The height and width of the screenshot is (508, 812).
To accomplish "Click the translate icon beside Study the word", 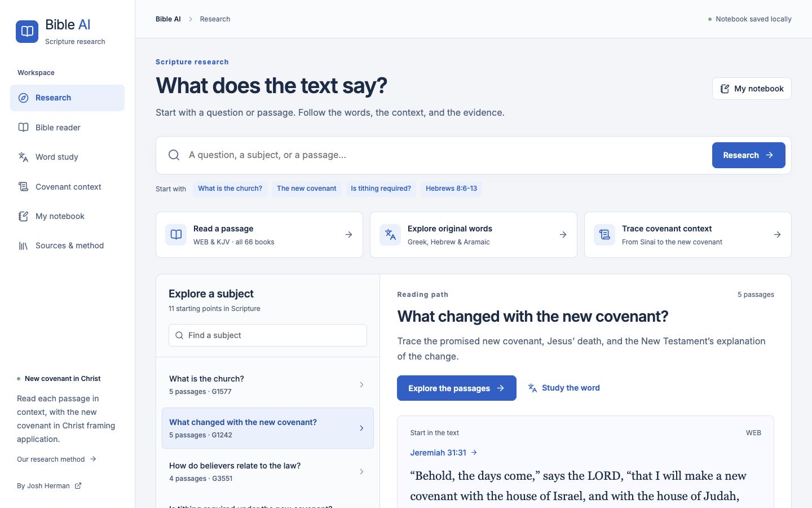I will click(532, 388).
